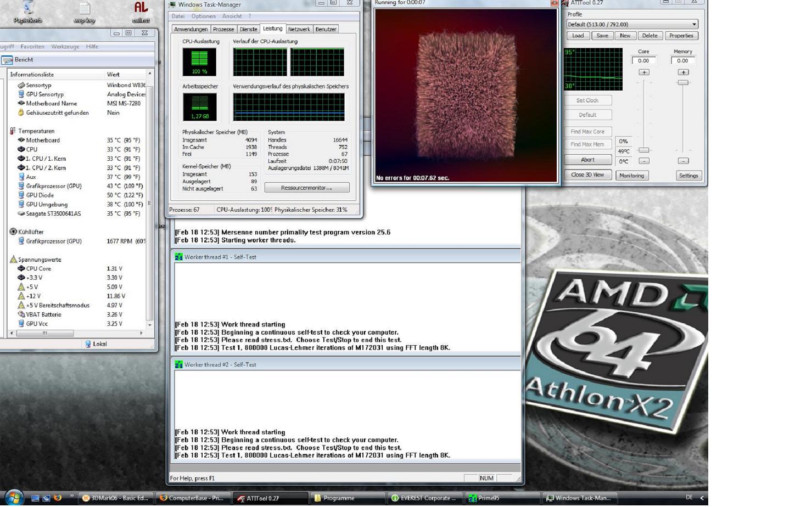The image size is (812, 507).
Task: Click the Seagate ST3500641AS drive icon
Action: click(x=21, y=213)
